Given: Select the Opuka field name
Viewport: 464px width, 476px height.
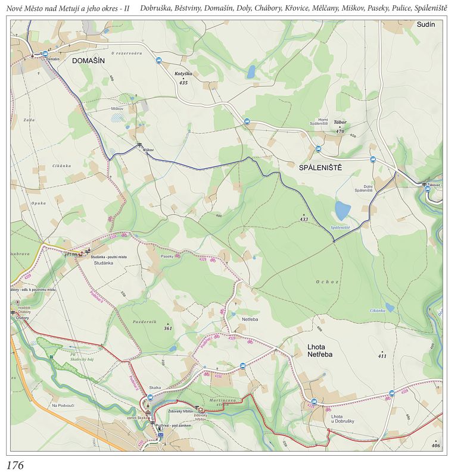Looking at the screenshot, I should click(x=39, y=203).
